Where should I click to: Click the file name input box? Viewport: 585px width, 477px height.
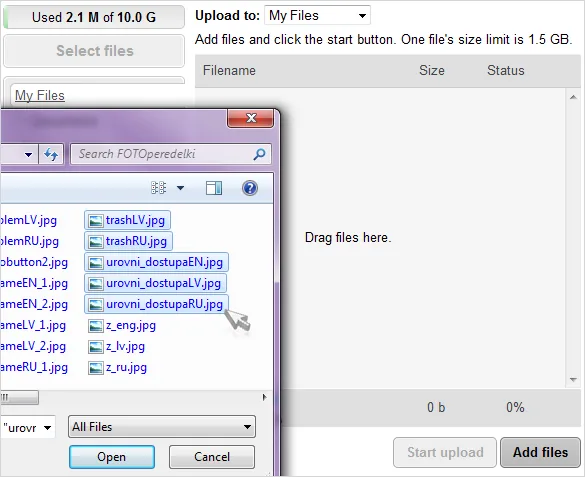[28, 427]
